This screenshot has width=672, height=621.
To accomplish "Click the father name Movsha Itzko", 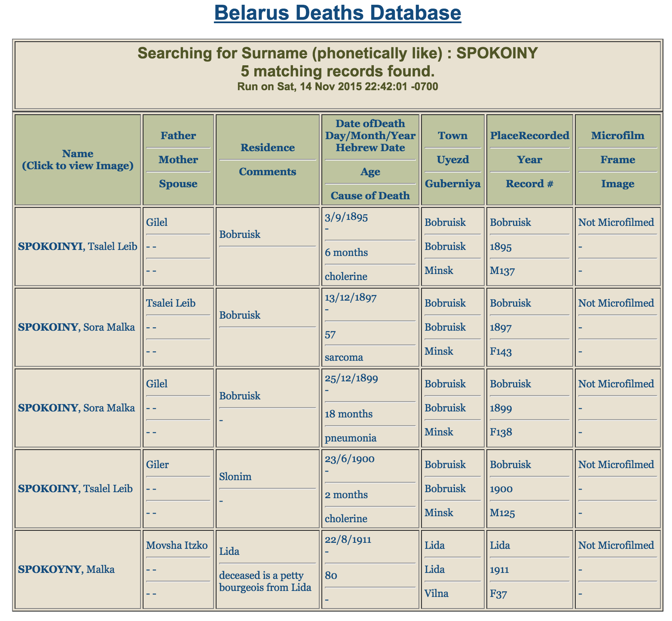I will [x=177, y=545].
